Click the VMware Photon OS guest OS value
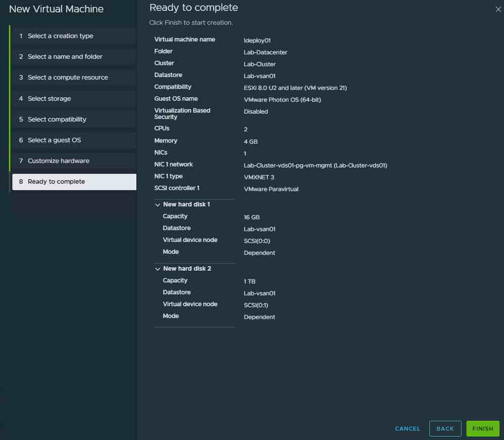This screenshot has width=504, height=440. [283, 100]
